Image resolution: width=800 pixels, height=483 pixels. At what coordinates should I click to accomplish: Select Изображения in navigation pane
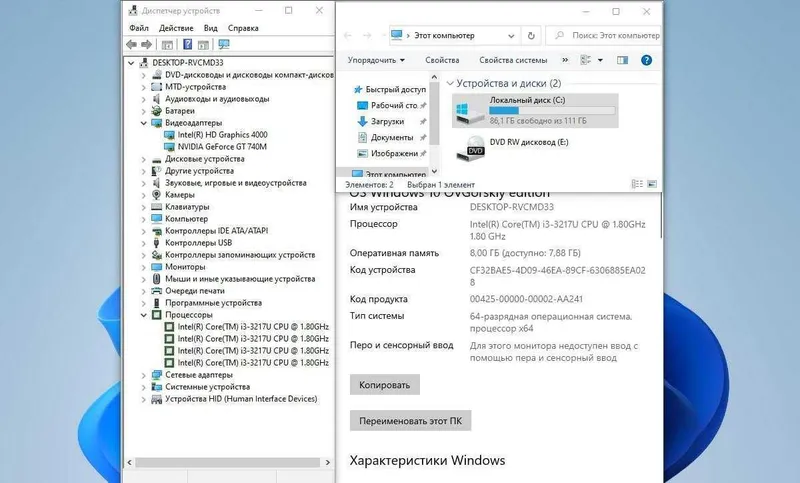point(391,154)
